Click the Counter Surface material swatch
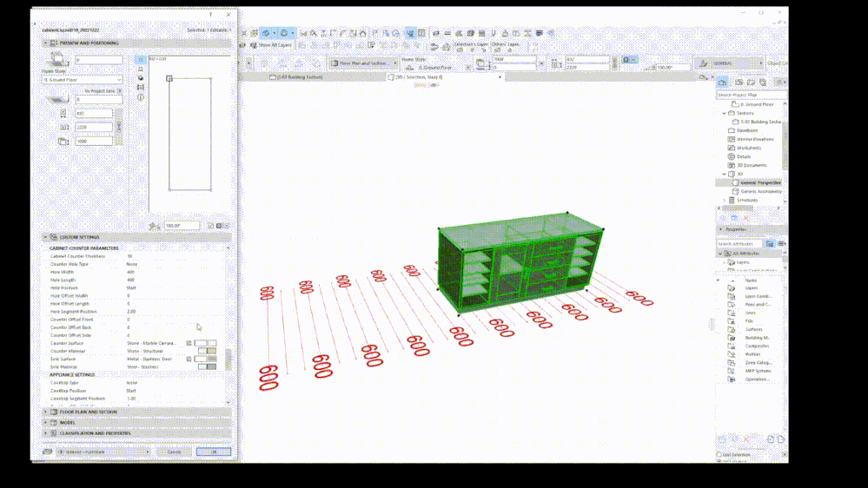The height and width of the screenshot is (488, 868). [x=205, y=343]
